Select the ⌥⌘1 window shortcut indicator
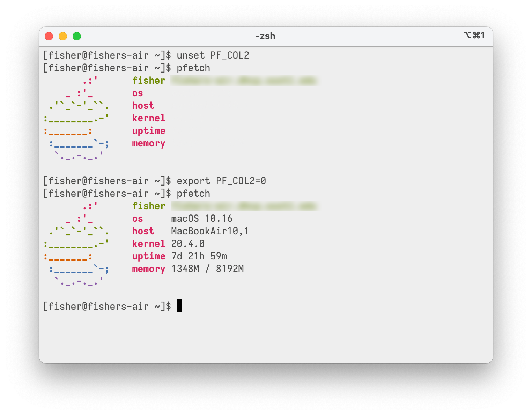The image size is (532, 415). click(474, 36)
